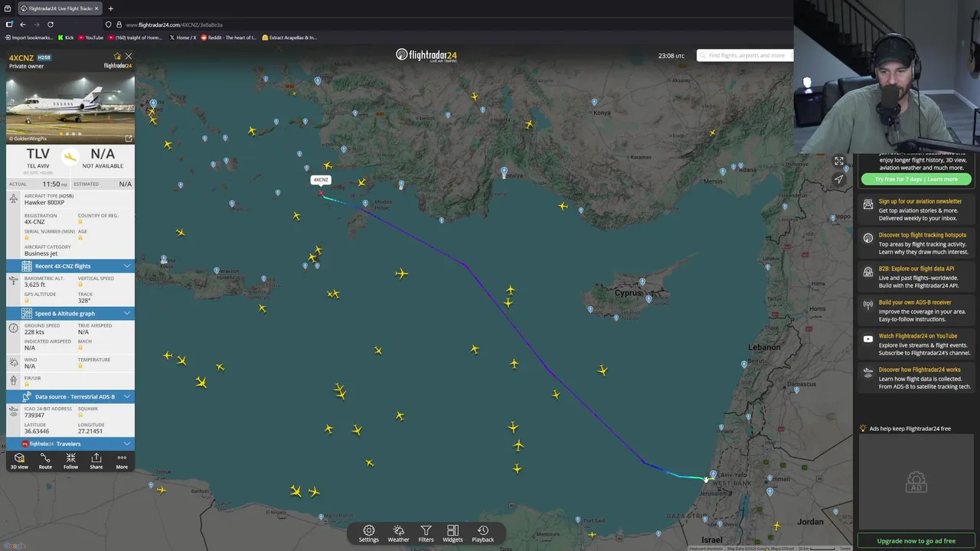Click the 228 kts ground speed value
The image size is (980, 551).
[x=34, y=332]
